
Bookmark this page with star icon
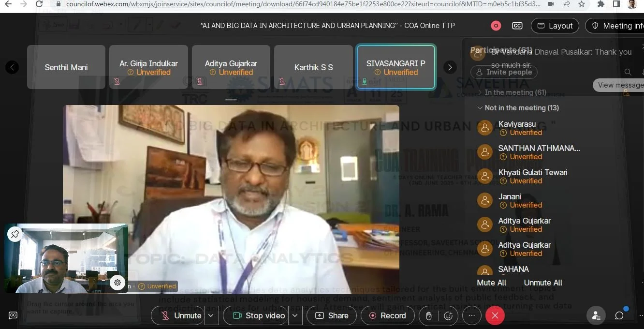582,4
